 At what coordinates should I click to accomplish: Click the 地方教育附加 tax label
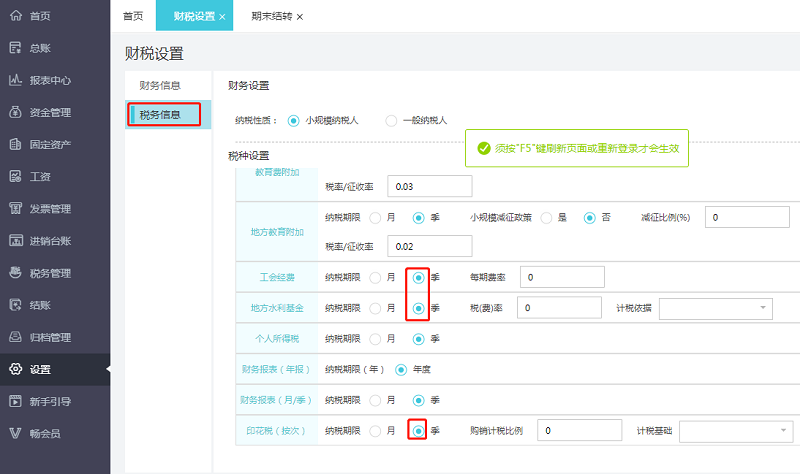[x=277, y=232]
